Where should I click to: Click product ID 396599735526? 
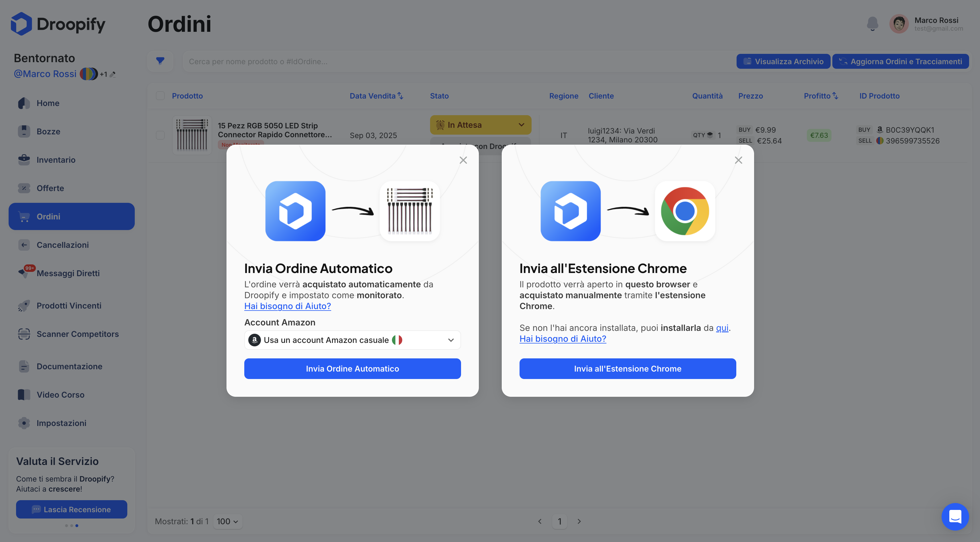(913, 141)
